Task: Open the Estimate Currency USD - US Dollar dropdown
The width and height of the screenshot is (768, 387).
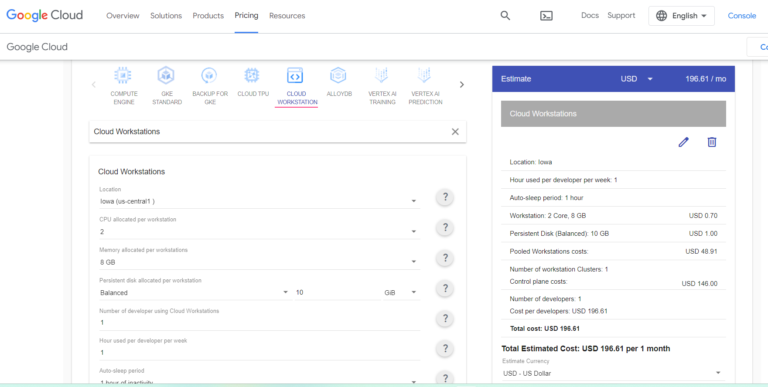Action: (613, 373)
